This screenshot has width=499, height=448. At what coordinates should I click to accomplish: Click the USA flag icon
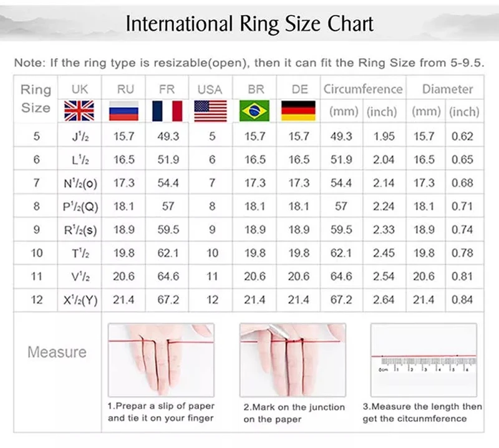tap(211, 111)
